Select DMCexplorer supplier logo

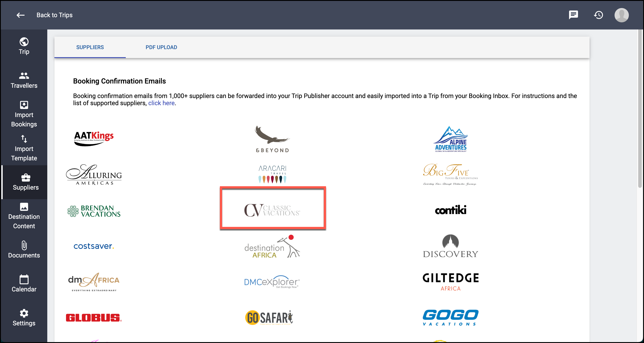(272, 282)
